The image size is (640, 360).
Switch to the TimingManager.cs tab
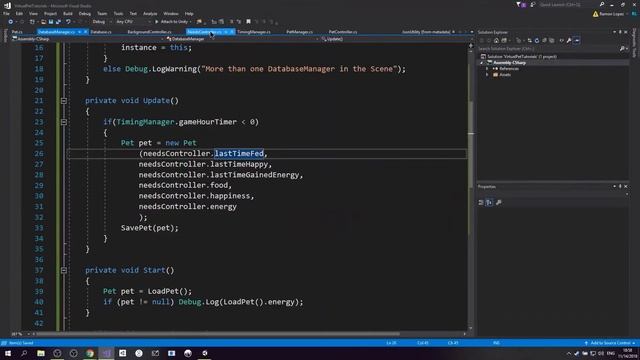tap(254, 32)
